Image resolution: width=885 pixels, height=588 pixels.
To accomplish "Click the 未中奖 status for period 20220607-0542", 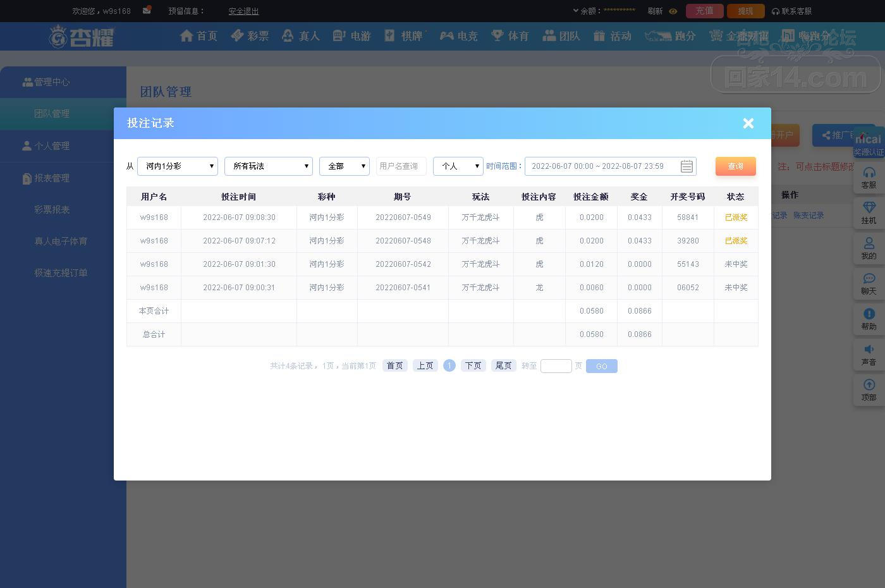I will click(x=736, y=264).
